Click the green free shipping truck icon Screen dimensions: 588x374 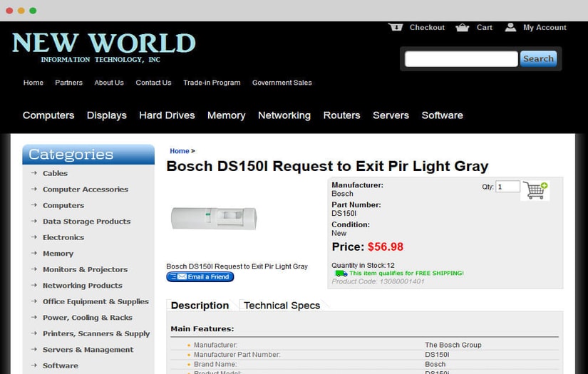pos(341,273)
